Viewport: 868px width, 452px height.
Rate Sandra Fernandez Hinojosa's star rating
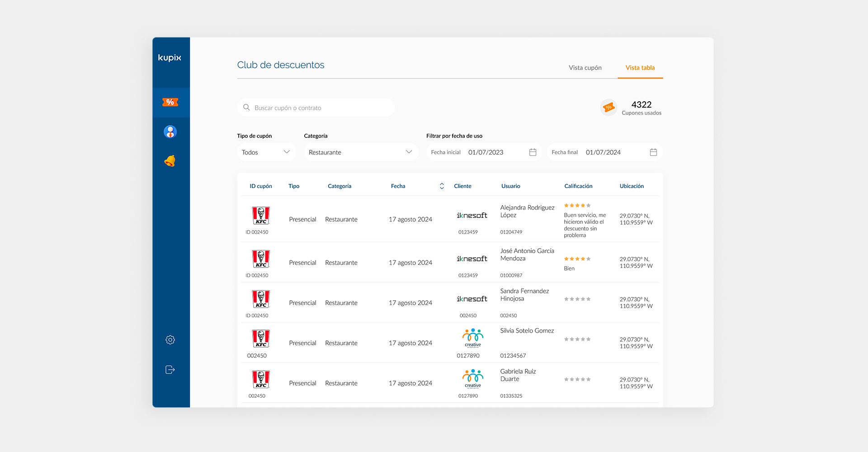pos(577,299)
